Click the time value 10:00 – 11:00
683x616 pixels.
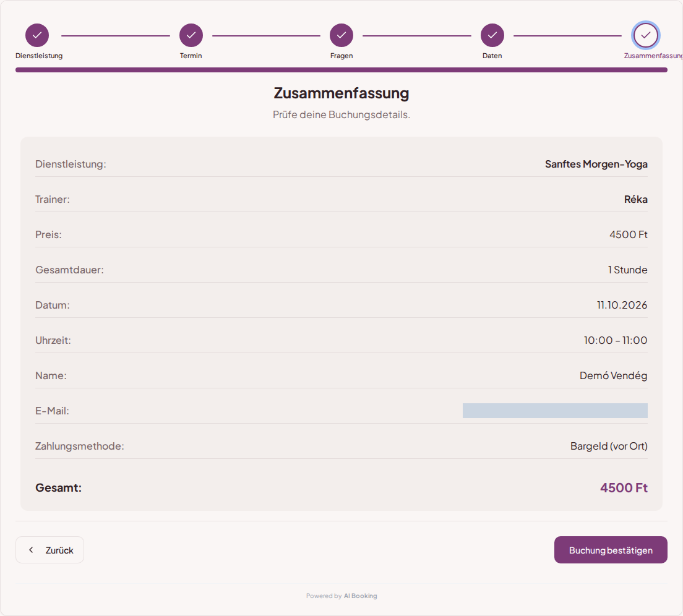[615, 340]
